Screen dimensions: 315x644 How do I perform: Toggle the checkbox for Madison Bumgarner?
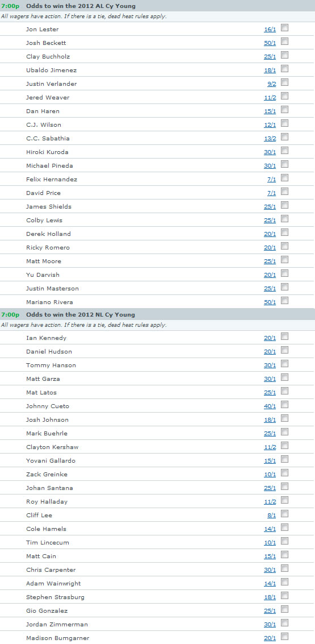[x=285, y=637]
